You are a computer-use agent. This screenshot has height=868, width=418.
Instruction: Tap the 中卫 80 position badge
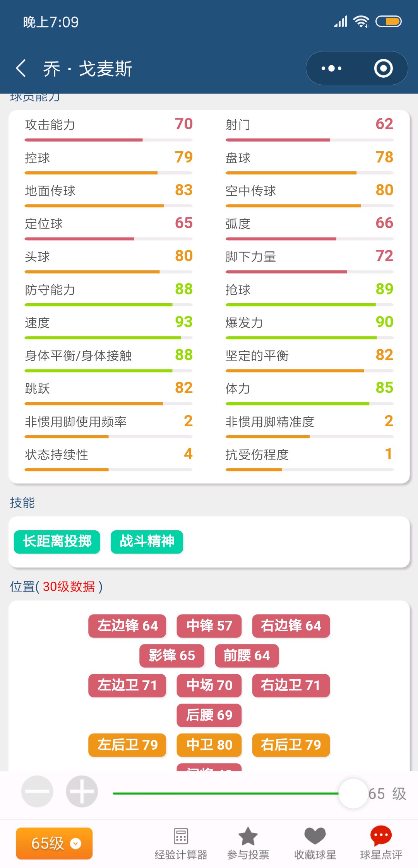209,745
